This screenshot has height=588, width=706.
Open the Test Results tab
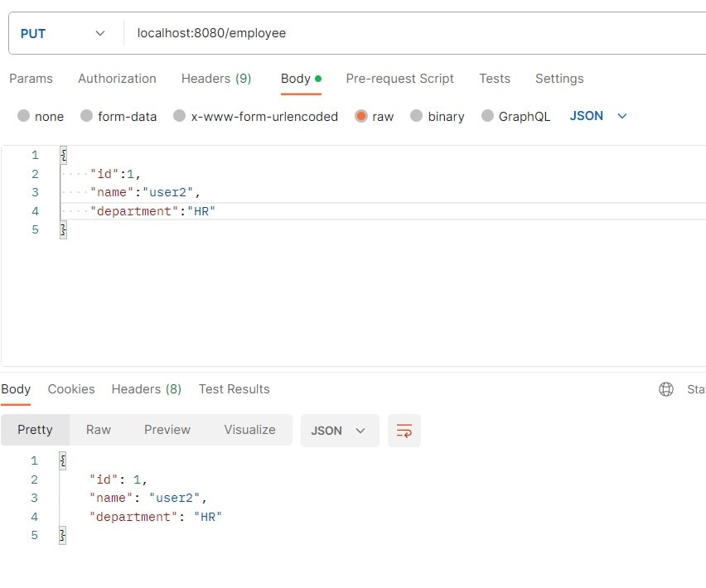click(235, 389)
